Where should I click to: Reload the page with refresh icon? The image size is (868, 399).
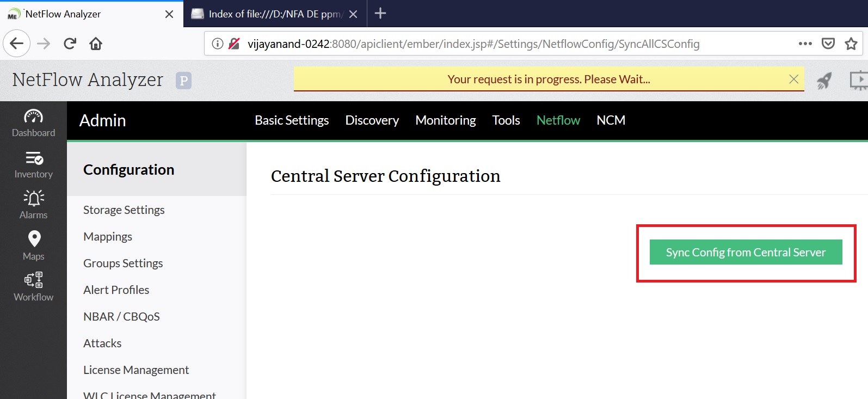pyautogui.click(x=70, y=44)
